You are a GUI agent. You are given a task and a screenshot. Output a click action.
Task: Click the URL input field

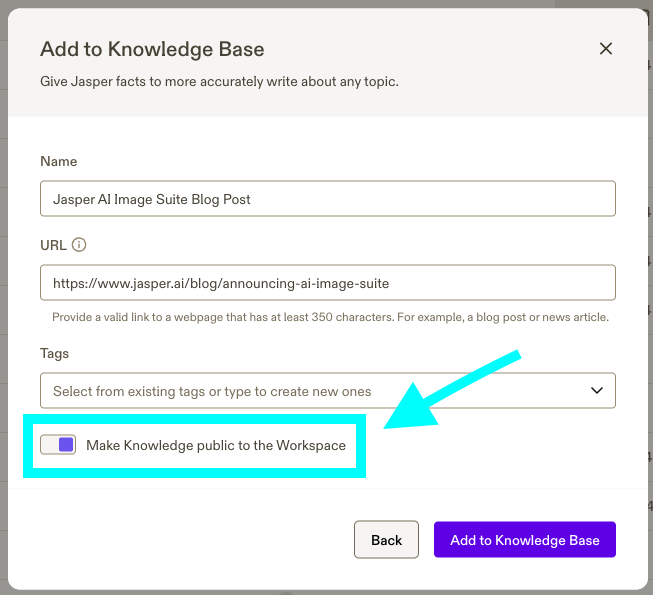pos(328,283)
